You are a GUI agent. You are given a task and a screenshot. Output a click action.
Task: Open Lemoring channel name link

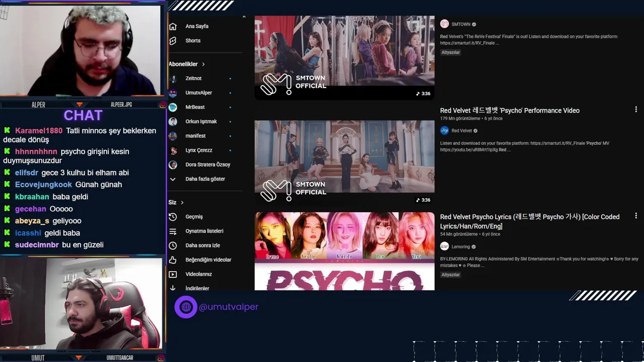[461, 247]
